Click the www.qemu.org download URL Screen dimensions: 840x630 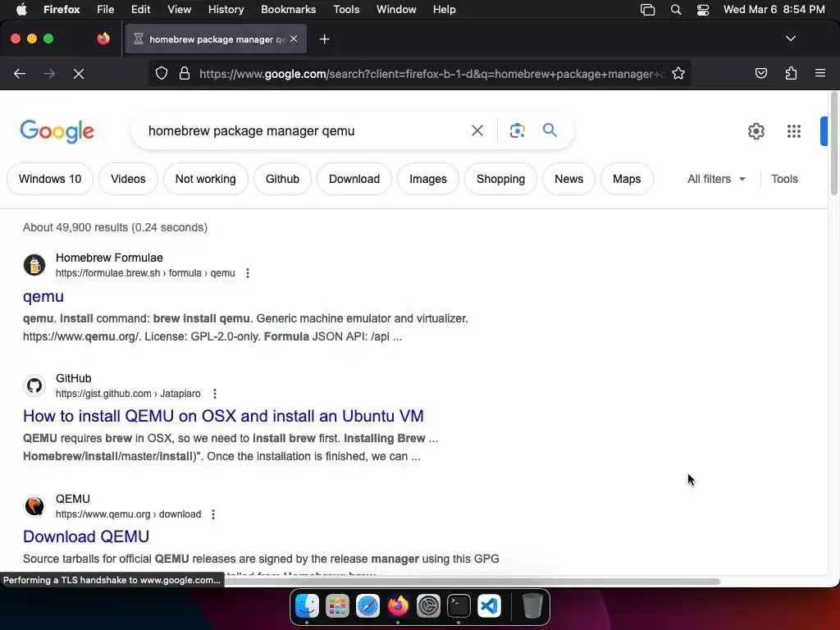[129, 514]
